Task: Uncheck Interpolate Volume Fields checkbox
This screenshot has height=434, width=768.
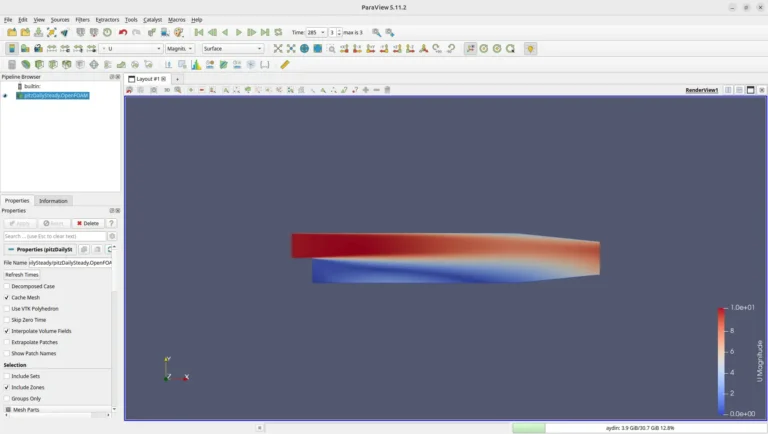Action: click(7, 331)
